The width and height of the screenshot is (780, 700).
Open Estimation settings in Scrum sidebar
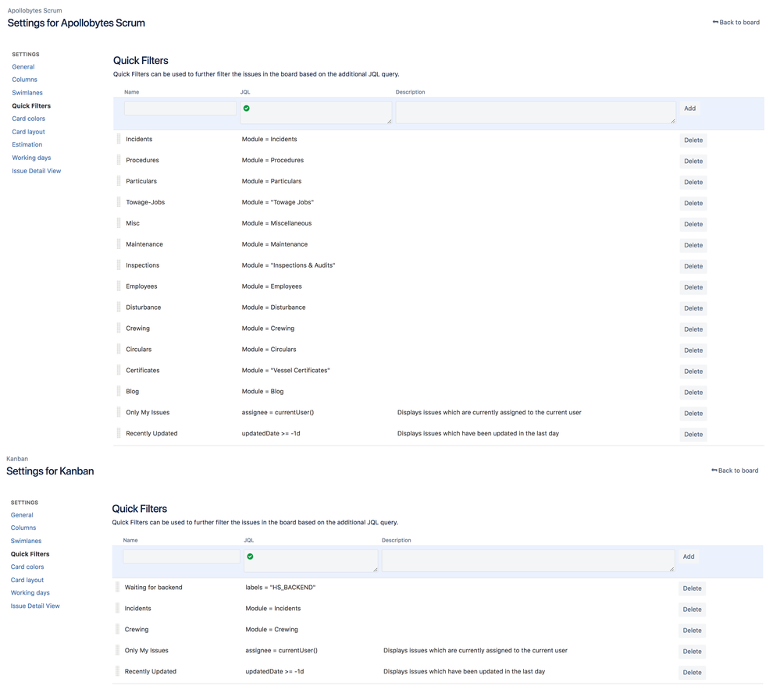(27, 144)
